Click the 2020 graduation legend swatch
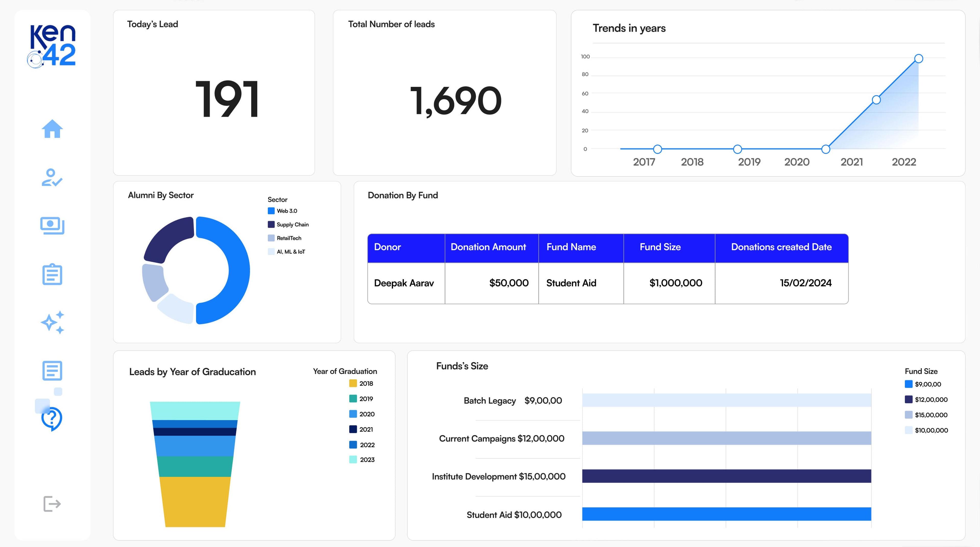The width and height of the screenshot is (980, 547). tap(353, 414)
